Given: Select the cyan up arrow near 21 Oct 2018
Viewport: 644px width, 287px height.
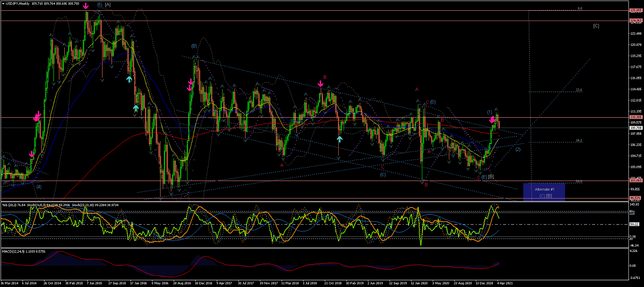Looking at the screenshot, I should pos(340,139).
